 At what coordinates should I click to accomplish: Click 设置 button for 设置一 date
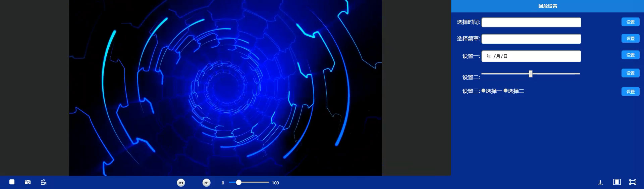(630, 55)
